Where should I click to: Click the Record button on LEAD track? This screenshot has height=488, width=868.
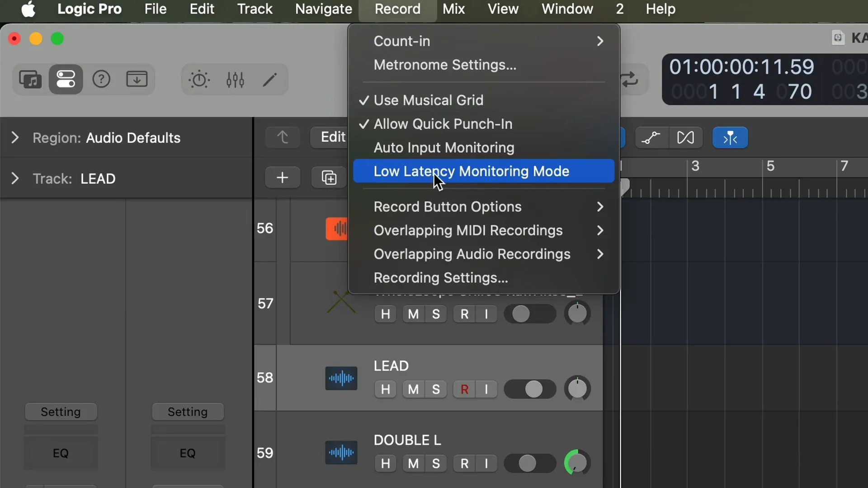coord(463,389)
